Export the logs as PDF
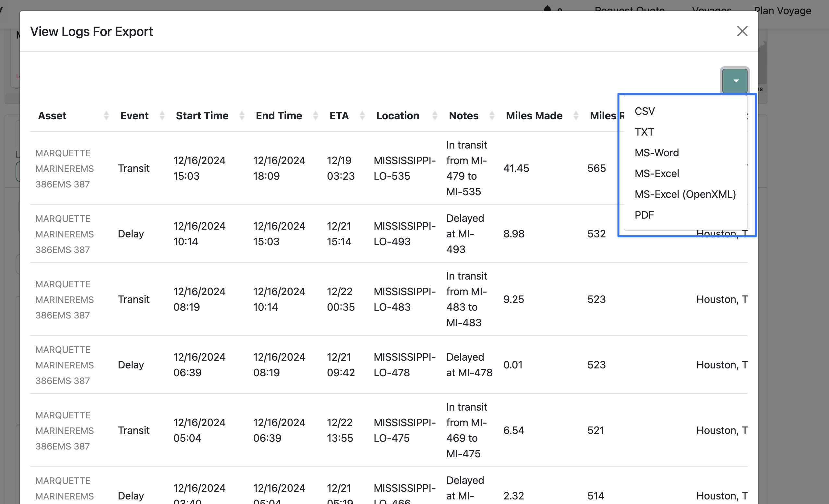This screenshot has width=829, height=504. (x=644, y=215)
